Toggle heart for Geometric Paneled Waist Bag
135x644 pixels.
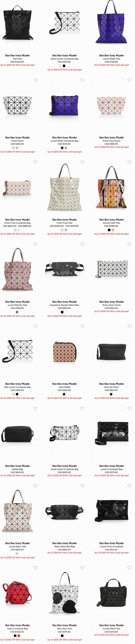point(82,244)
